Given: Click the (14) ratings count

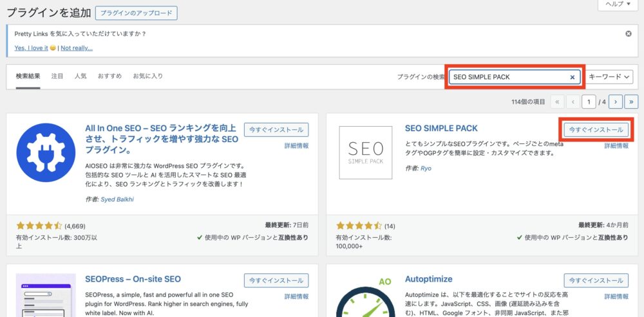Looking at the screenshot, I should 390,226.
